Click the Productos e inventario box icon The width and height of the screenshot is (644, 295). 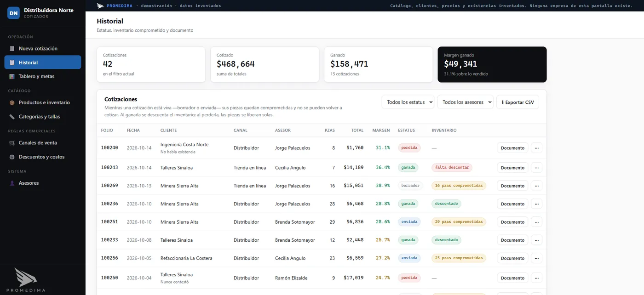[x=12, y=102]
